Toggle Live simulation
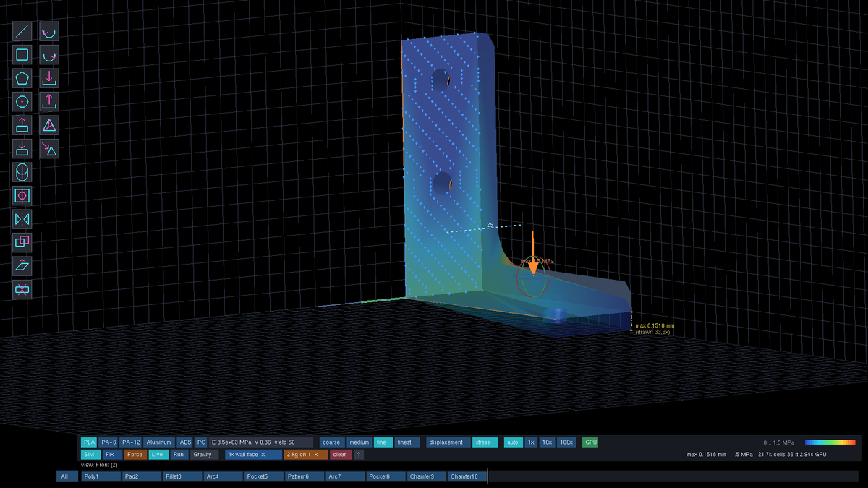 pyautogui.click(x=158, y=455)
